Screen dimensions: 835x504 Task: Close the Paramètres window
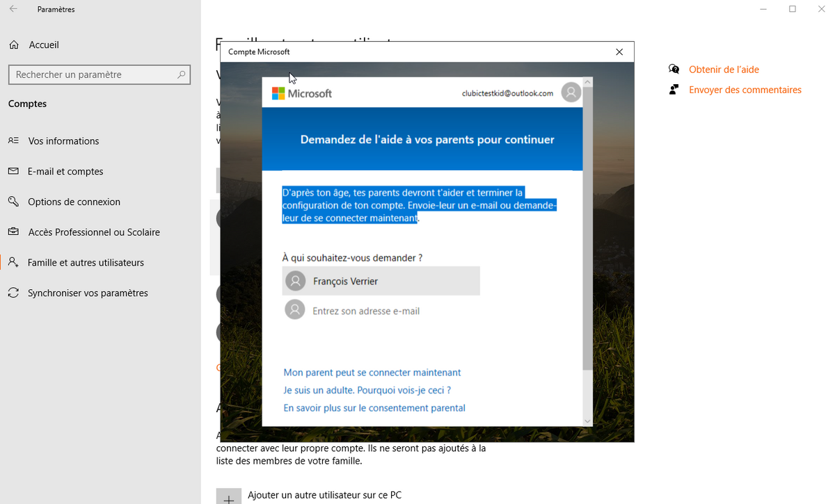click(x=821, y=9)
